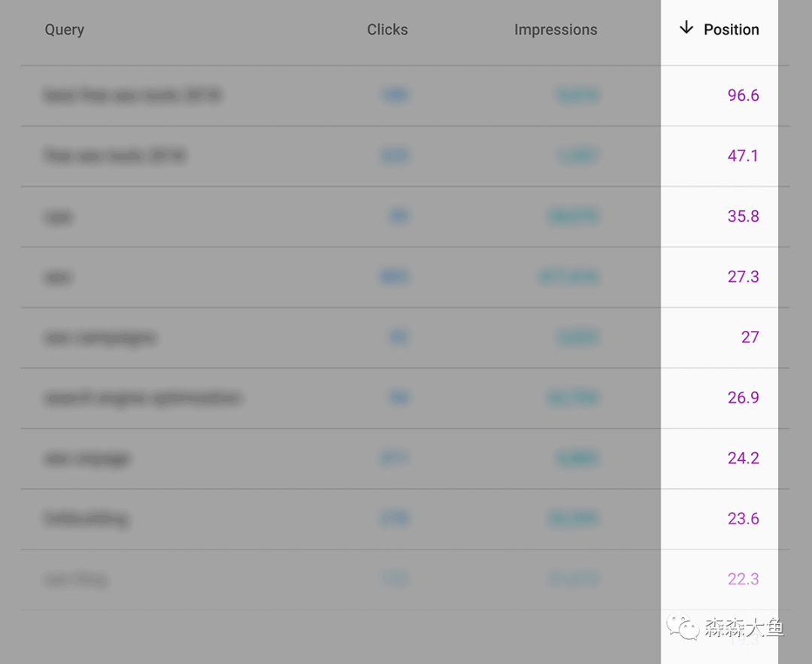Select the position value 96.6
Screen dimensions: 812x664
743,96
